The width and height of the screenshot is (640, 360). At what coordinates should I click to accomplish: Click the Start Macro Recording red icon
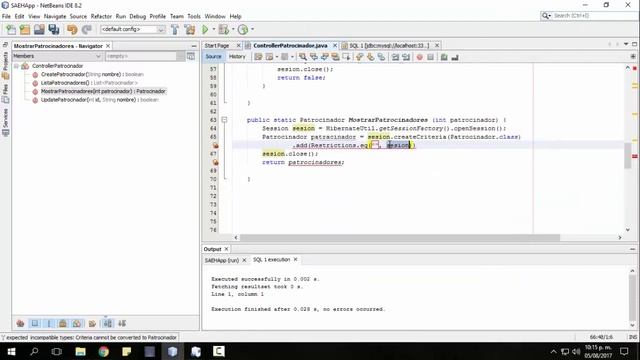(420, 57)
